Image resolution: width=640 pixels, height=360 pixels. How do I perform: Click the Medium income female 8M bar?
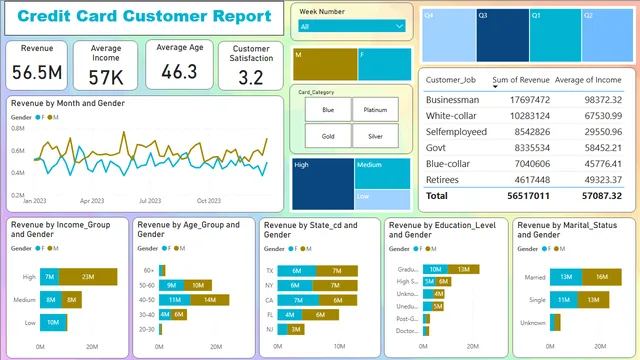51,300
